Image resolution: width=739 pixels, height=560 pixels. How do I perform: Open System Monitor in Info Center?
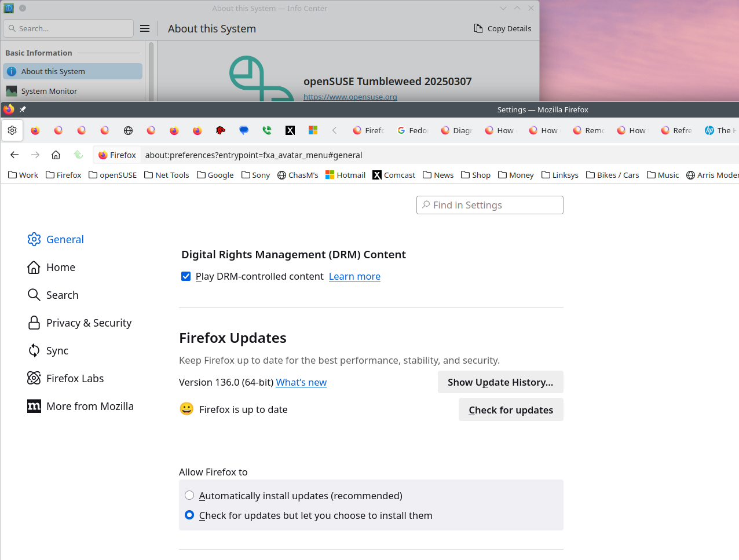pos(72,91)
